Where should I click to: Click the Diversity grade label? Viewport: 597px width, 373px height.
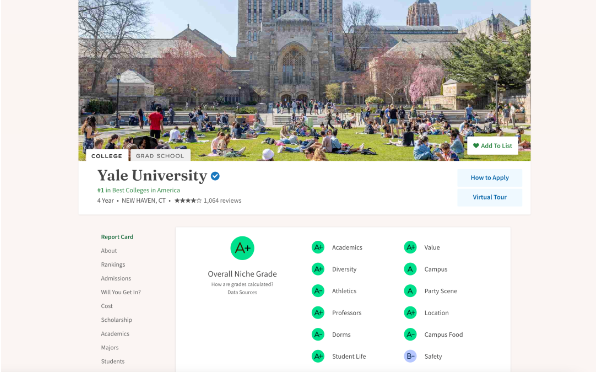(344, 269)
